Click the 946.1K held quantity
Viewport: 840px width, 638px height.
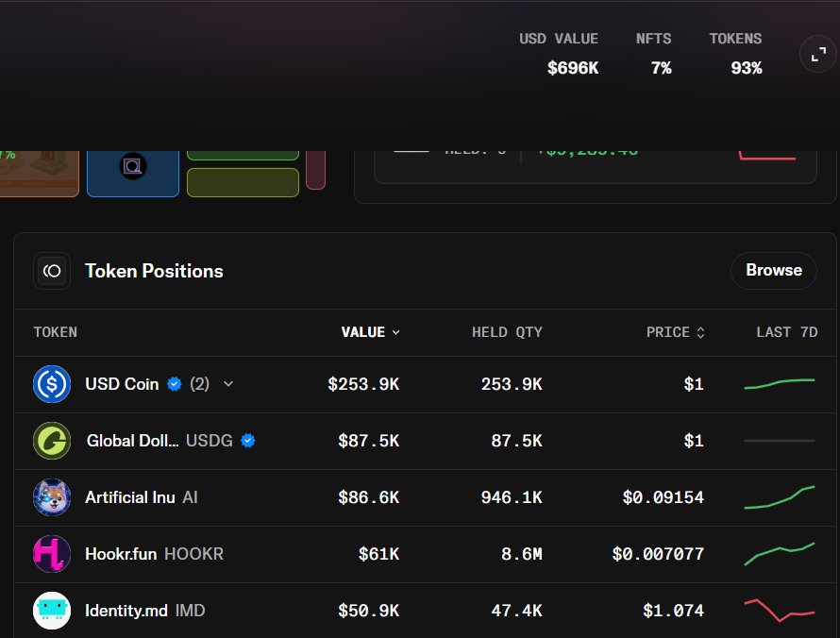(x=512, y=497)
